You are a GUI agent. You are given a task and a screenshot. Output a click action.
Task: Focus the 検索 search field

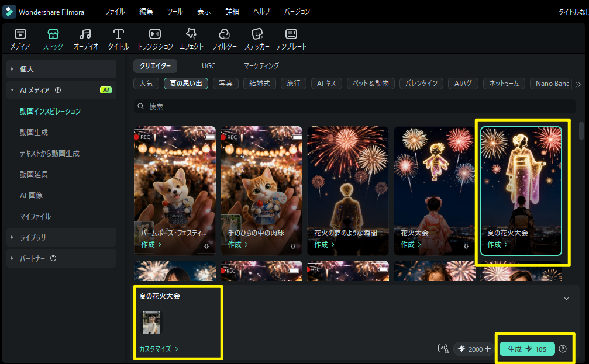pyautogui.click(x=354, y=106)
